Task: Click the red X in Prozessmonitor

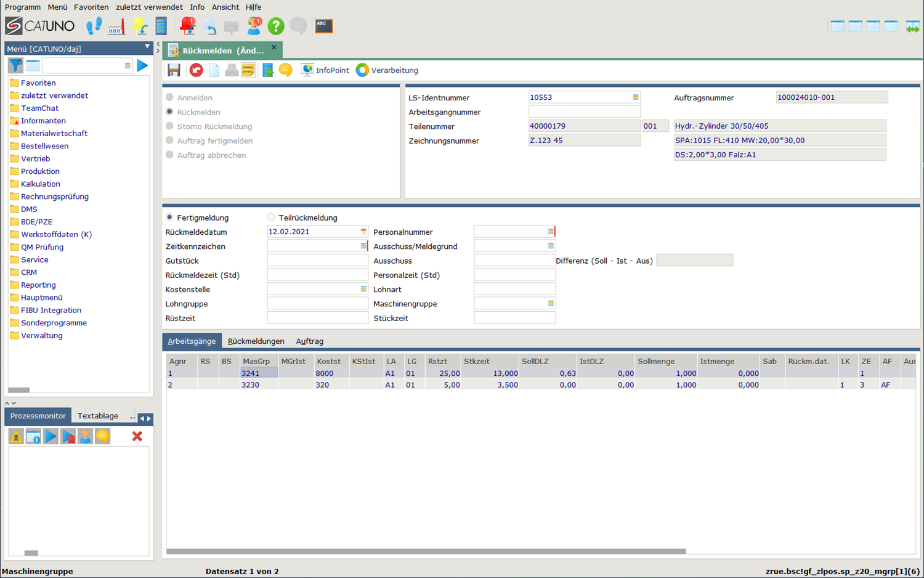Action: point(137,436)
